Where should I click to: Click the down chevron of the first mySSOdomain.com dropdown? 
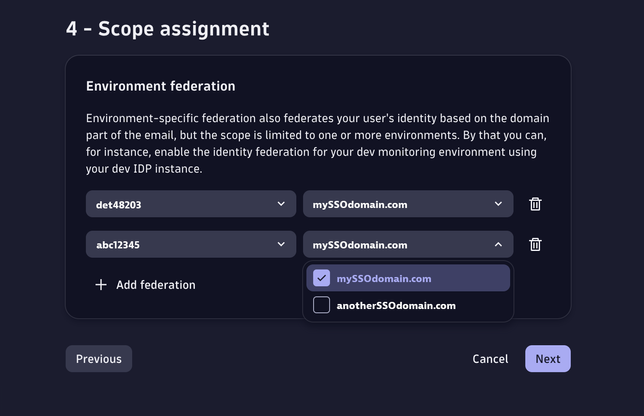498,204
